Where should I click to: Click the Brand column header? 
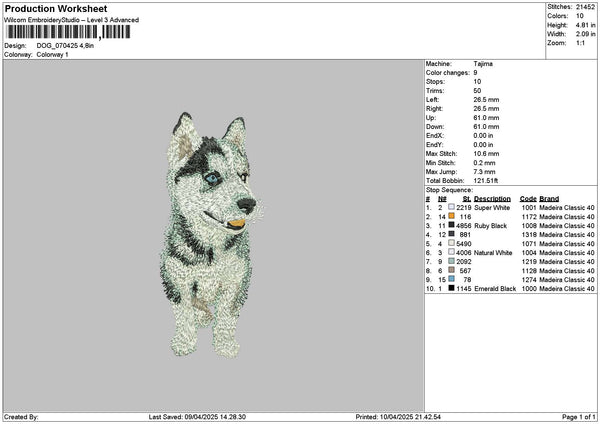549,199
